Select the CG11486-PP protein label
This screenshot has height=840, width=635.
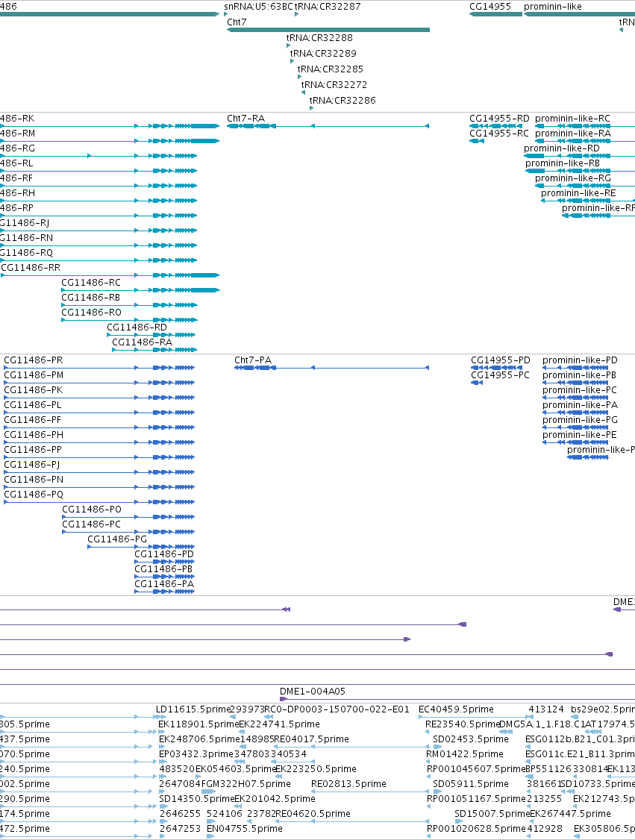pyautogui.click(x=33, y=450)
